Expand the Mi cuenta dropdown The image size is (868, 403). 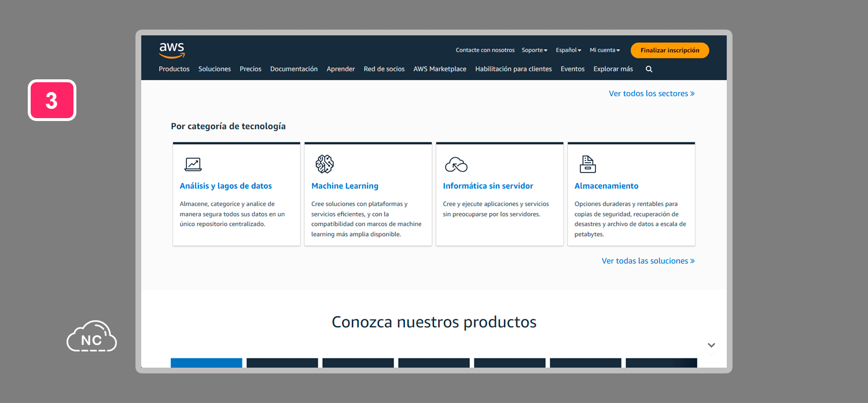click(605, 50)
